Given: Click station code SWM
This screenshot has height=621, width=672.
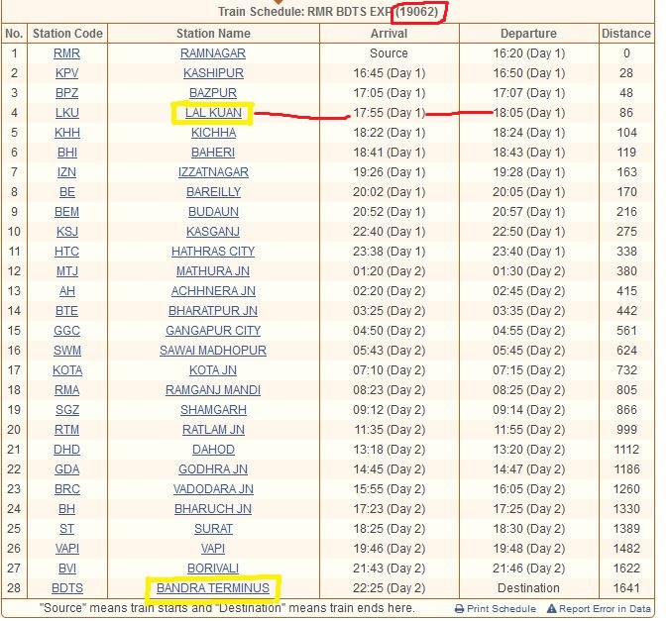Looking at the screenshot, I should pyautogui.click(x=67, y=350).
